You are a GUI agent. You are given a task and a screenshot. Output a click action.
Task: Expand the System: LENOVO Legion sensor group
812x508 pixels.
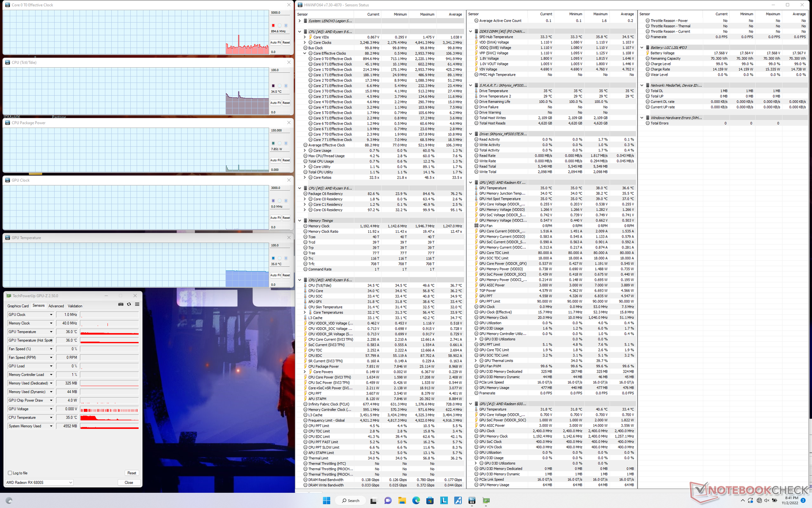[x=299, y=21]
